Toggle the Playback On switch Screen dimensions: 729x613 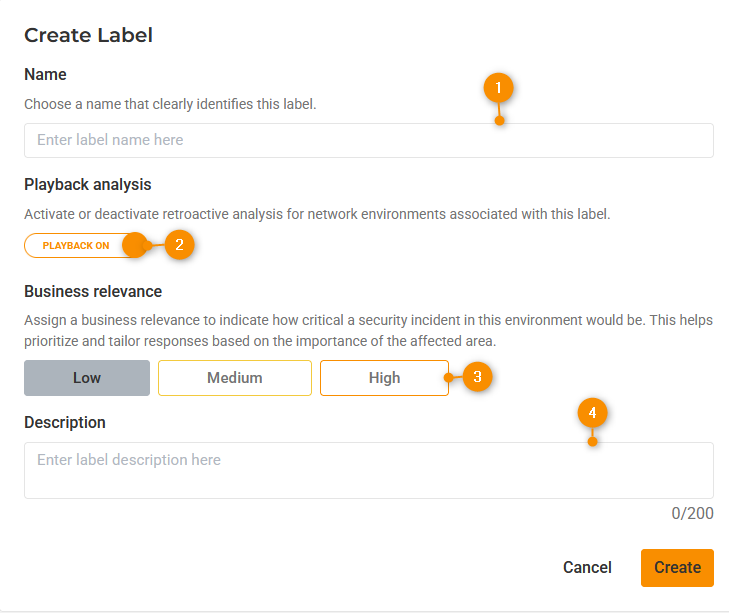86,245
